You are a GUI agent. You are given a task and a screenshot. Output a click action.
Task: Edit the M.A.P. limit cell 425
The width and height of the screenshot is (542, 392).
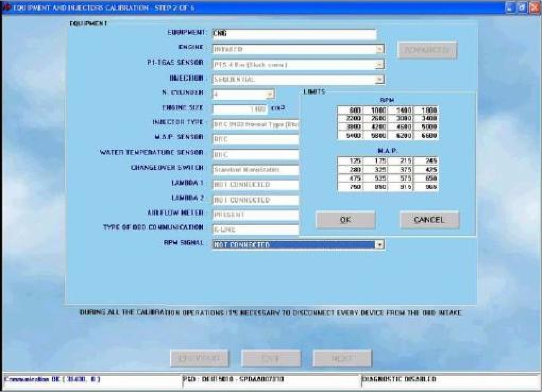pos(426,170)
